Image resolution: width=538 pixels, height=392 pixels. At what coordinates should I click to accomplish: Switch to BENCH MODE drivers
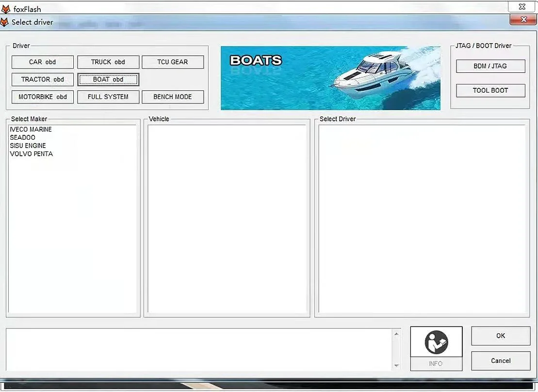(x=173, y=97)
